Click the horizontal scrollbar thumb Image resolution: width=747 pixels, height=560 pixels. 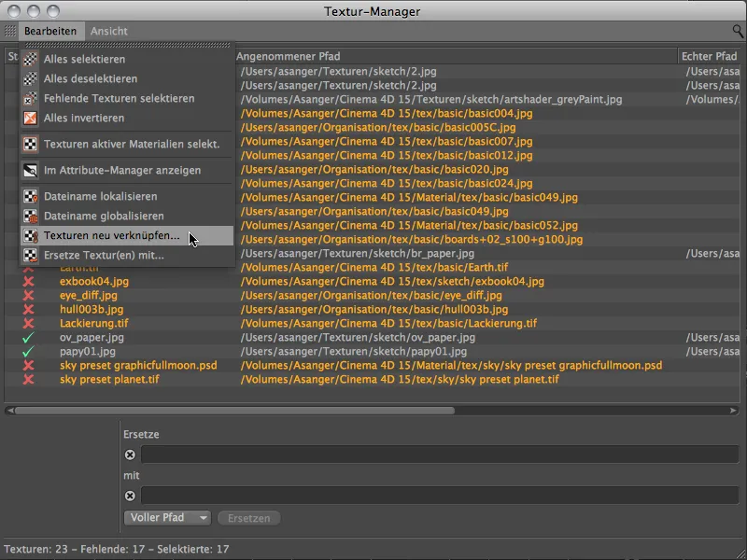tap(234, 411)
